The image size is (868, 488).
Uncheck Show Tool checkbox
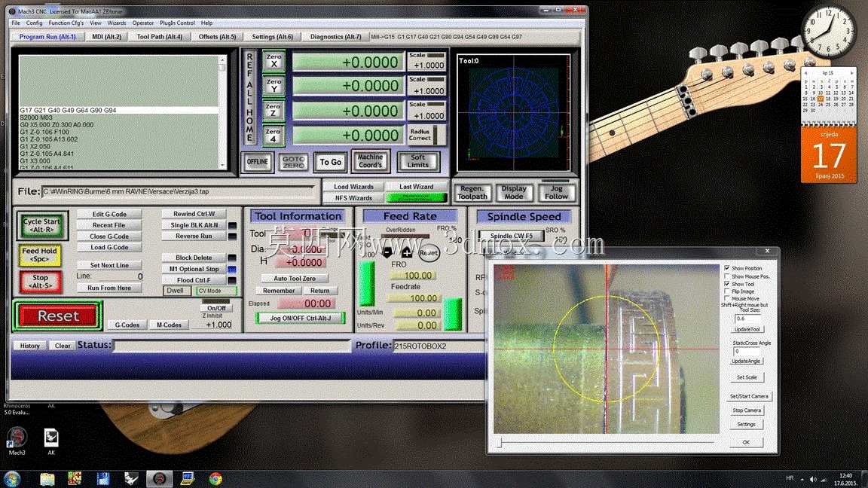[x=727, y=284]
